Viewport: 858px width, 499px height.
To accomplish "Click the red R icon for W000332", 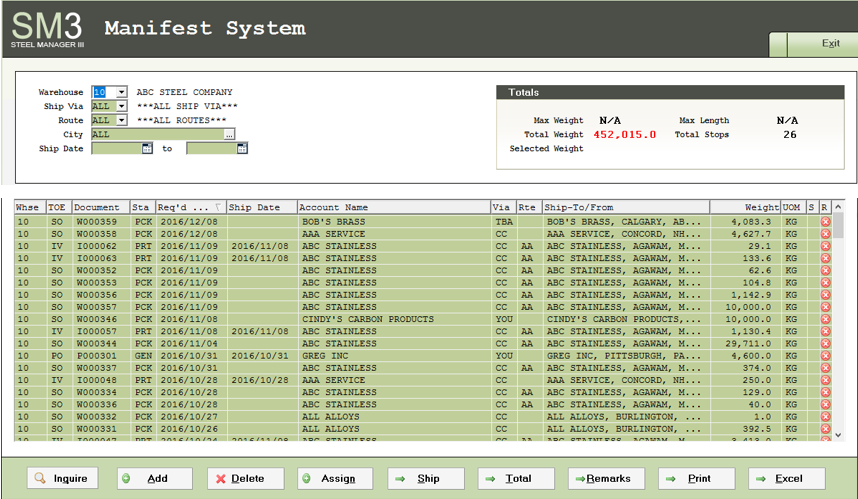I will pos(825,416).
